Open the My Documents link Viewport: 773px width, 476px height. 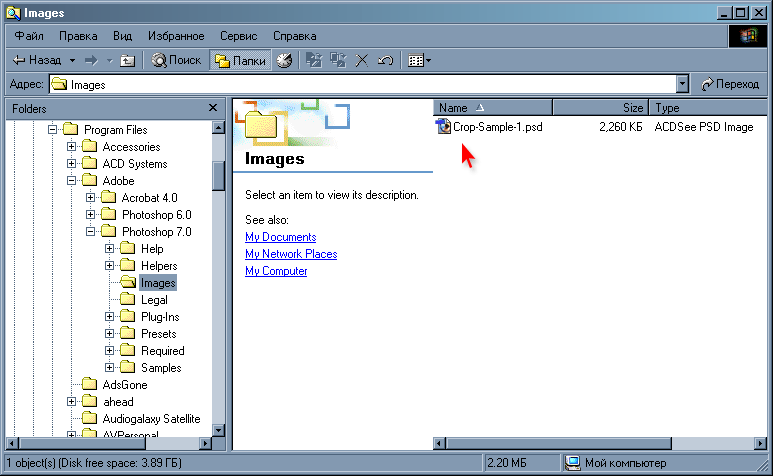click(281, 237)
